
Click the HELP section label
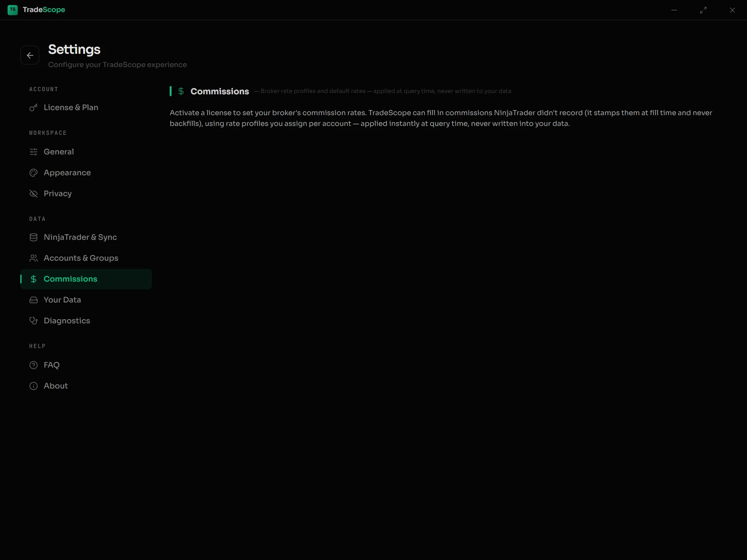point(37,346)
